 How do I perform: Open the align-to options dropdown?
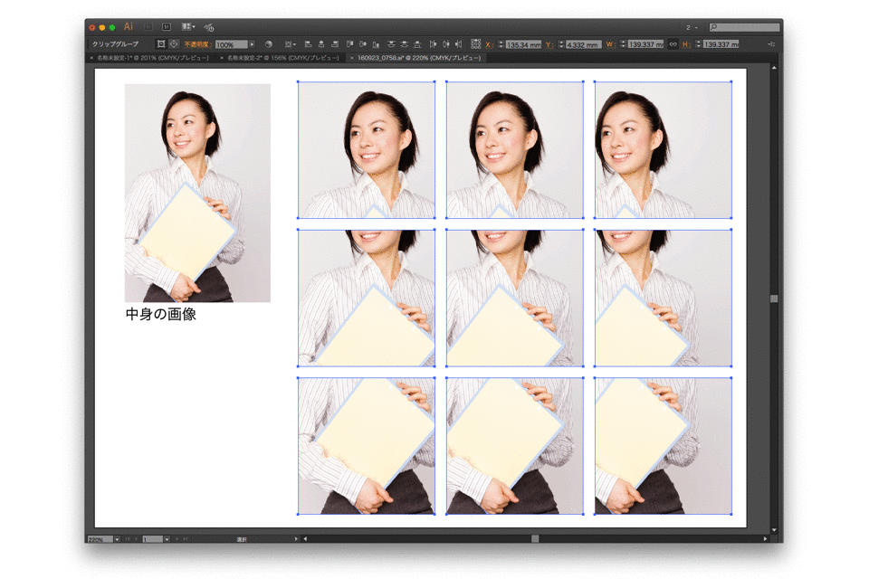tap(291, 44)
